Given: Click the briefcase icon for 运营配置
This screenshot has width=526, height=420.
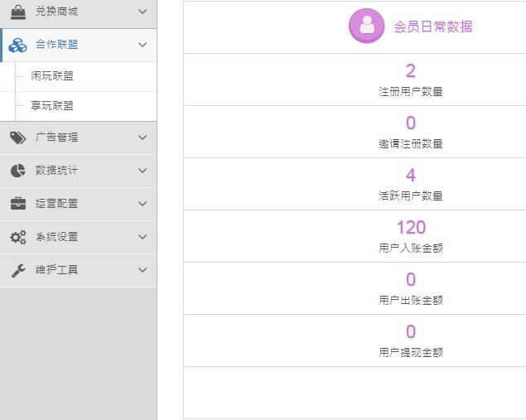Looking at the screenshot, I should coord(18,203).
